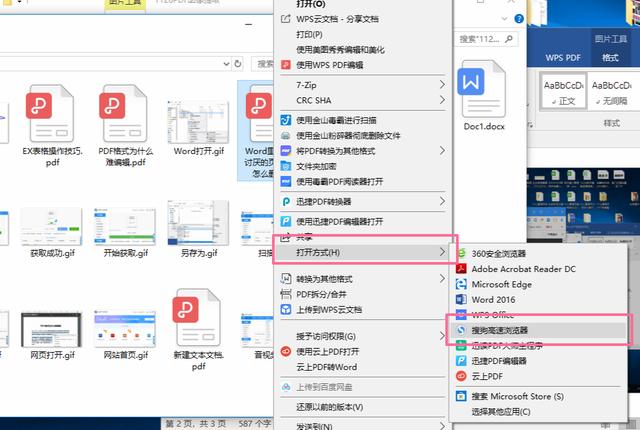Click the 转换为其他格式 icon
This screenshot has height=430, width=640.
(x=286, y=279)
